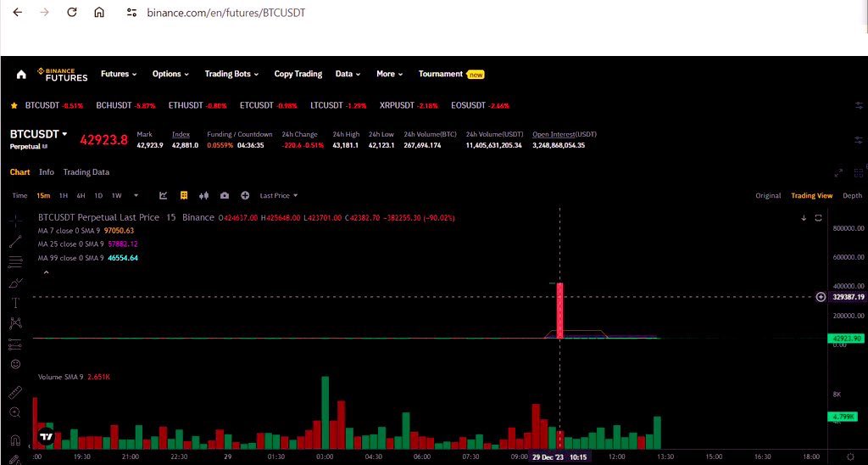Click the Binance Futures logo

(x=62, y=75)
